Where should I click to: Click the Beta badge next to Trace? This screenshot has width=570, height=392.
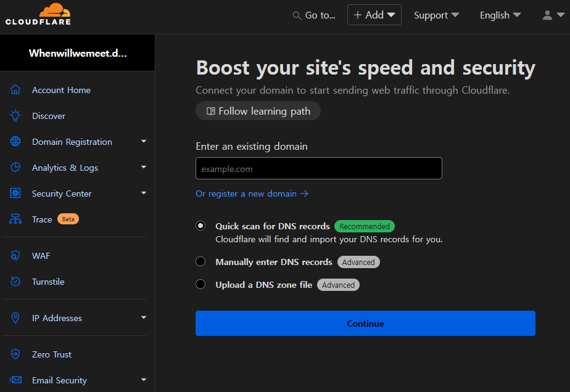68,219
